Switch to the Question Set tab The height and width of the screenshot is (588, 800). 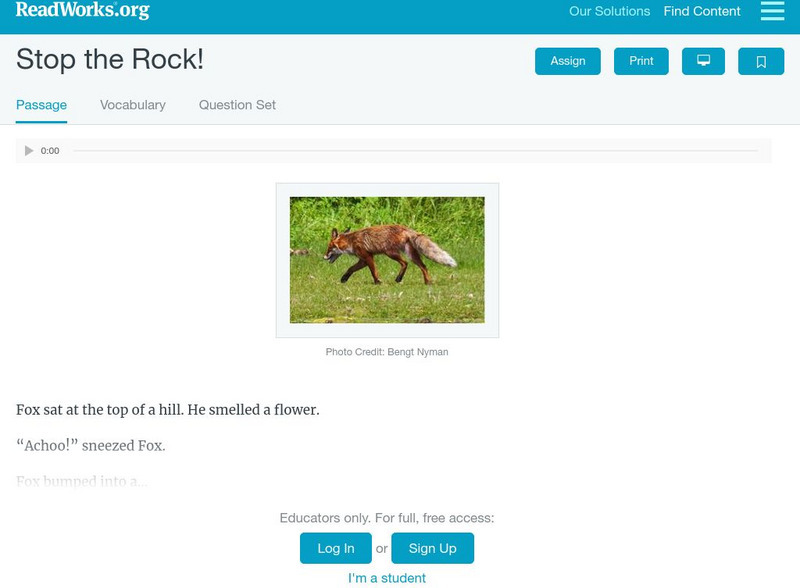[x=237, y=105]
